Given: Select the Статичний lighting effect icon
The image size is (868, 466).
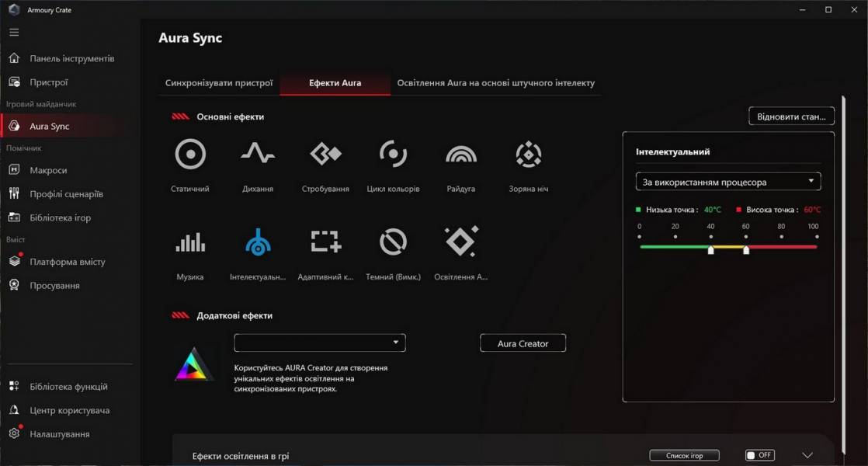Looking at the screenshot, I should click(190, 154).
